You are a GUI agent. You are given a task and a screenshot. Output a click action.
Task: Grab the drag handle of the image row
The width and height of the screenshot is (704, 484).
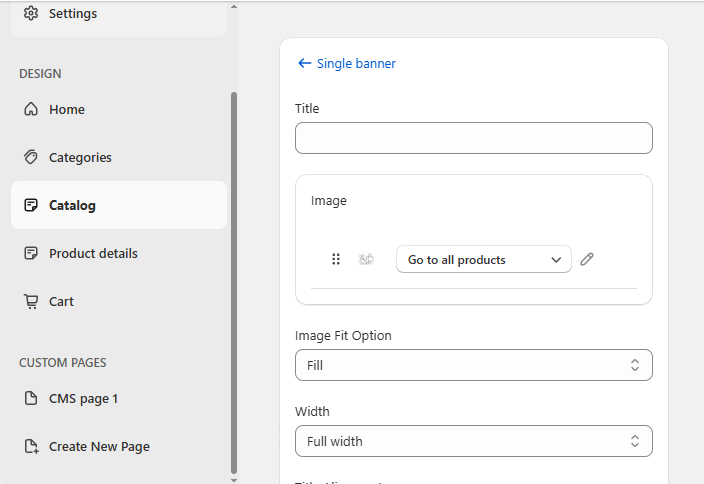click(336, 259)
